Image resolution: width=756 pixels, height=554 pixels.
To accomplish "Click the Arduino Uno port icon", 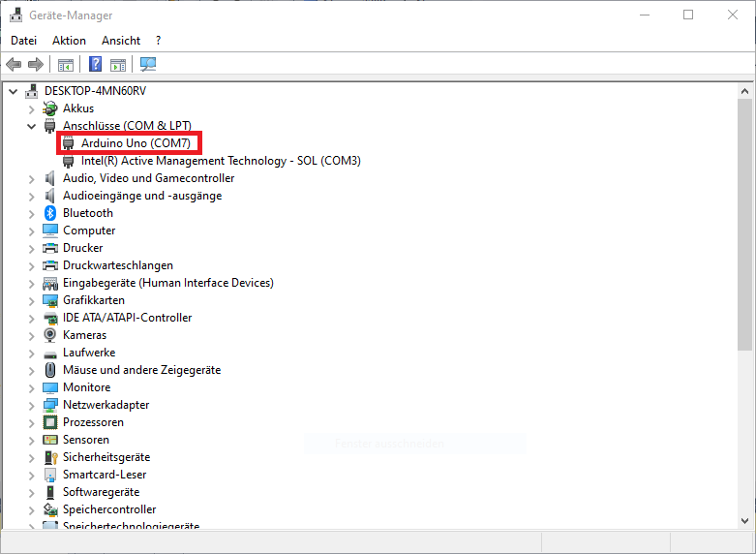I will 69,143.
